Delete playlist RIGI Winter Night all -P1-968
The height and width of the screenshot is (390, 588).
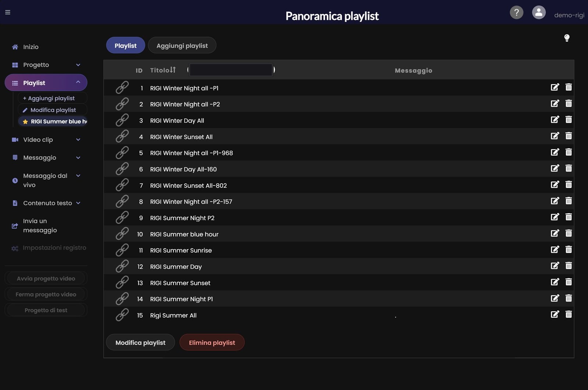[569, 152]
